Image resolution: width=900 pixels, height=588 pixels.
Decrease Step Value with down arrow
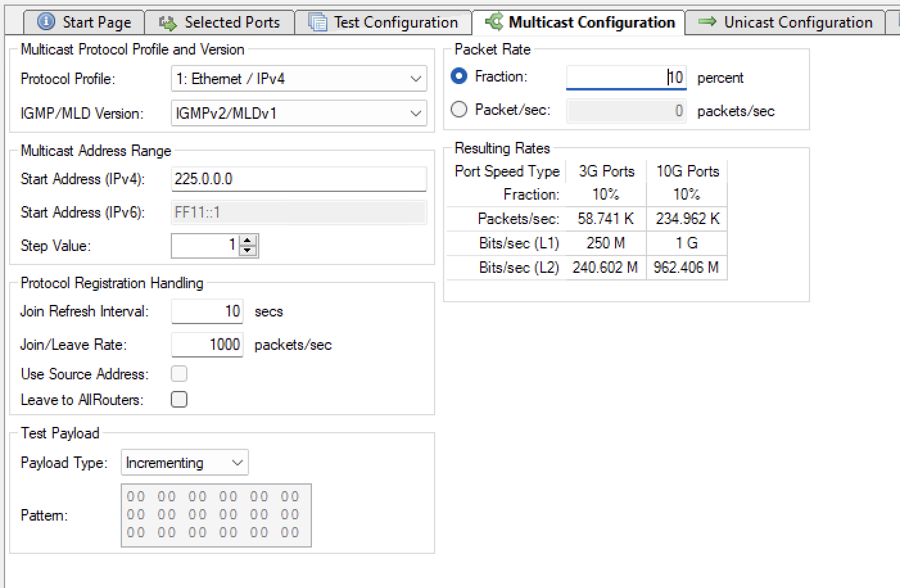[248, 250]
